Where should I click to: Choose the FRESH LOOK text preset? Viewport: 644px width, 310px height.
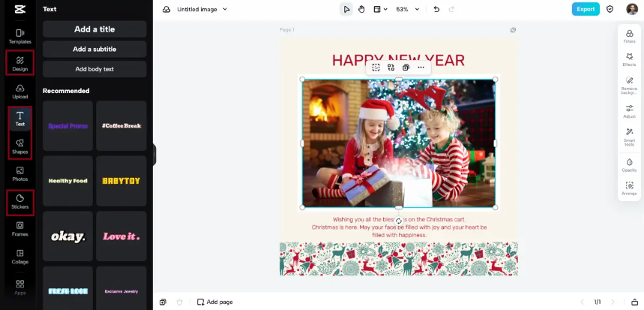[x=67, y=288]
